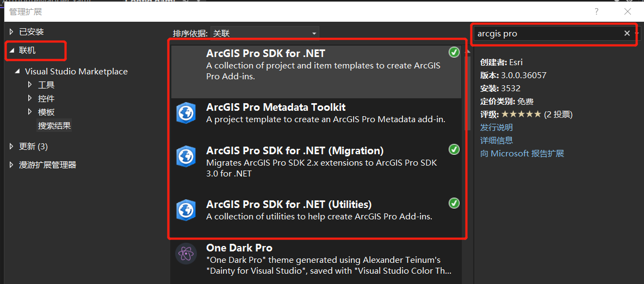This screenshot has height=284, width=644.
Task: Click the 创建者: Esri text
Action: point(501,62)
